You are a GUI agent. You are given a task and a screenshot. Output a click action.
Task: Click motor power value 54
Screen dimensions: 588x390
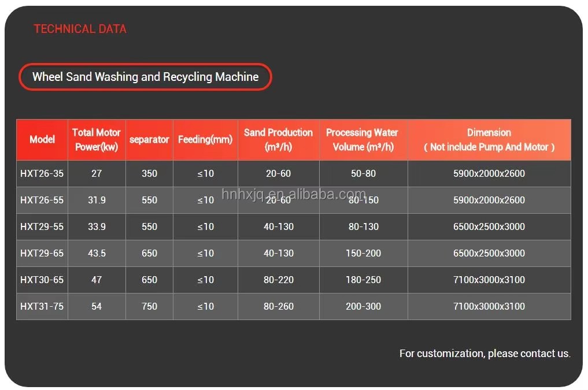pyautogui.click(x=97, y=306)
